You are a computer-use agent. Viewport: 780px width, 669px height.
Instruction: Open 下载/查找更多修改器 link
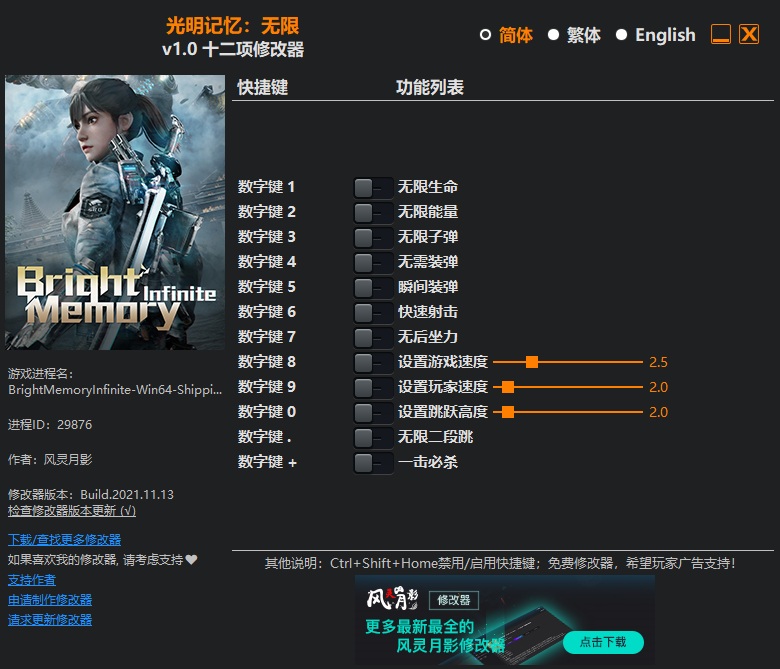[64, 540]
